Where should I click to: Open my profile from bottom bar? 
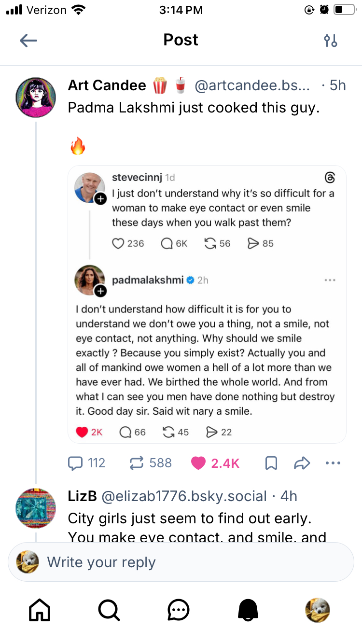coord(318,610)
